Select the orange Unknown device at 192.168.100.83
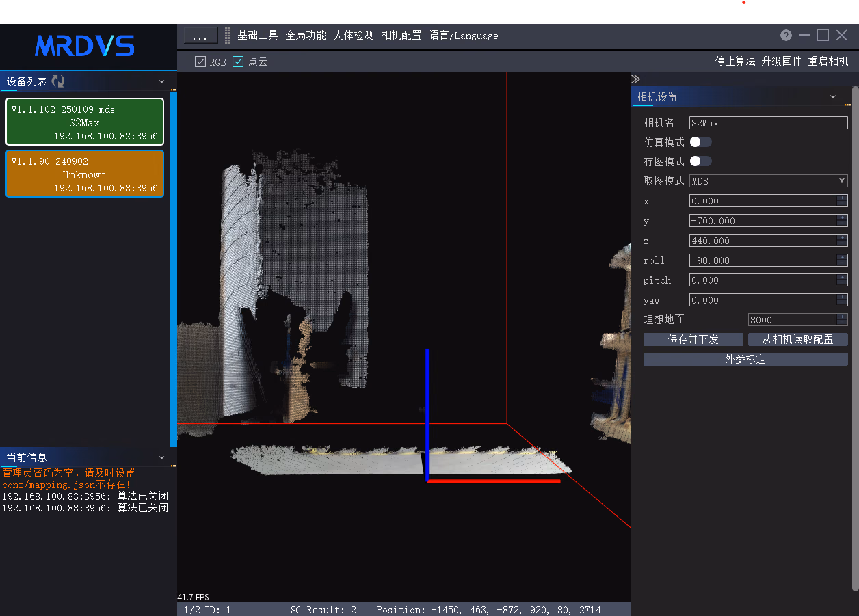This screenshot has width=859, height=616. pyautogui.click(x=85, y=174)
